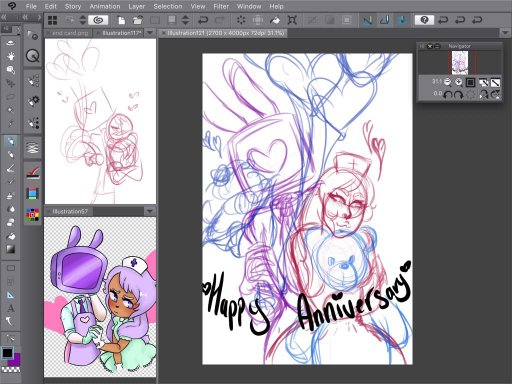Click the Navigator canvas thumbnail
This screenshot has width=512, height=384.
point(460,63)
